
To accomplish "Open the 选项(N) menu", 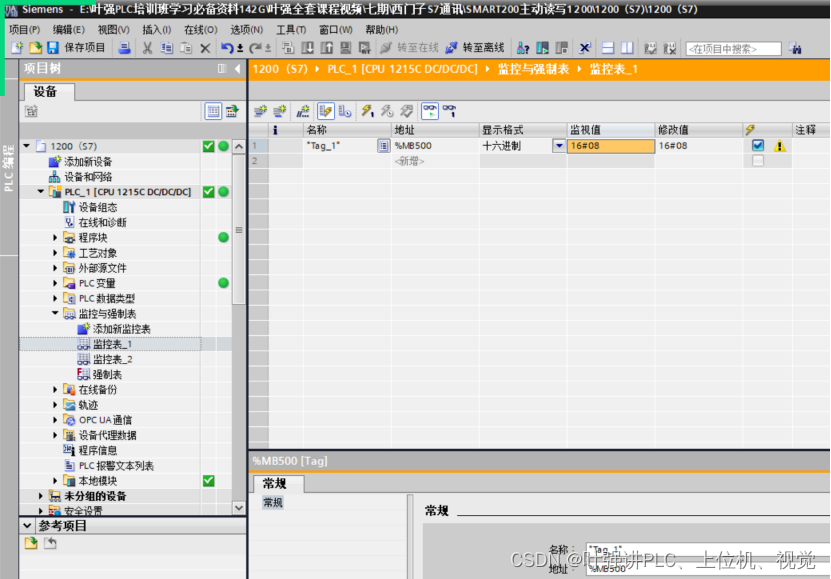I will (x=246, y=30).
